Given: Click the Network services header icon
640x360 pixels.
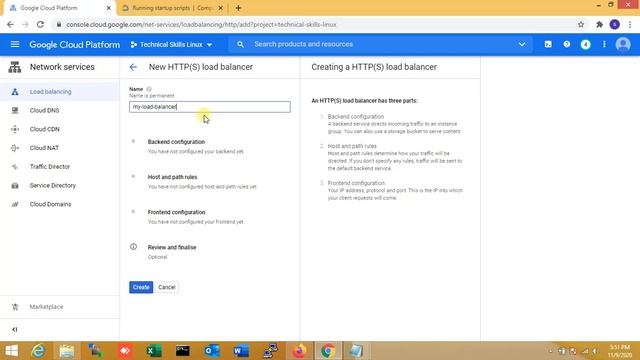Looking at the screenshot, I should click(x=15, y=67).
